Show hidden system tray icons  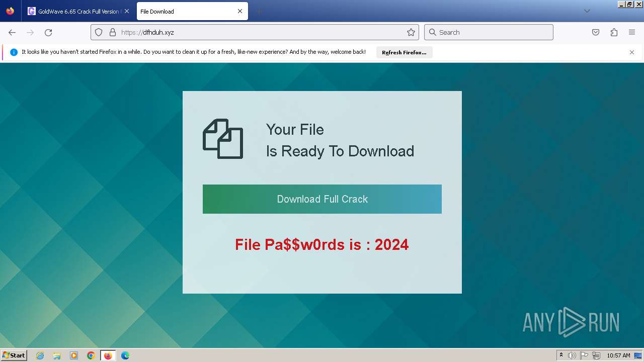click(x=561, y=355)
